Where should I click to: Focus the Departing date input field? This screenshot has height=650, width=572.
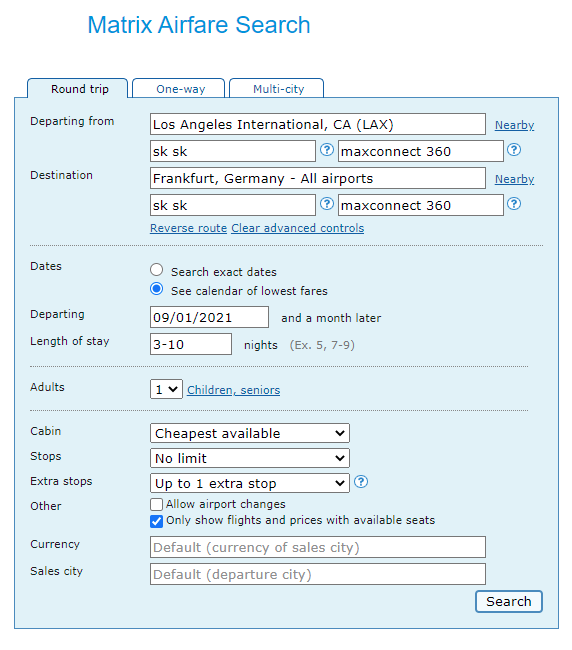[209, 317]
